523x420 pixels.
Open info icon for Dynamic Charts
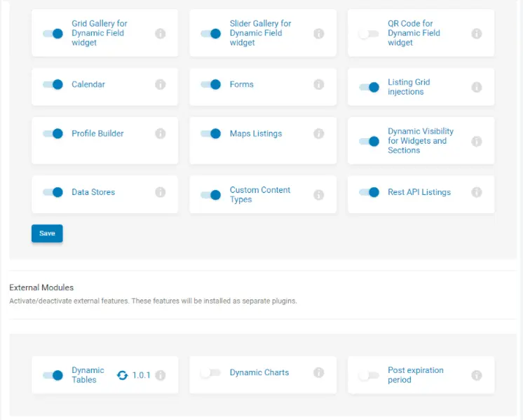point(318,372)
